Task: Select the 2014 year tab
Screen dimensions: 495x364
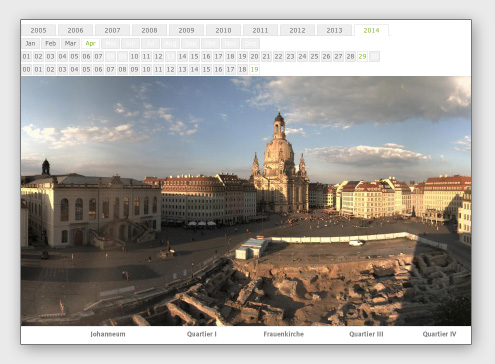Action: click(x=371, y=30)
